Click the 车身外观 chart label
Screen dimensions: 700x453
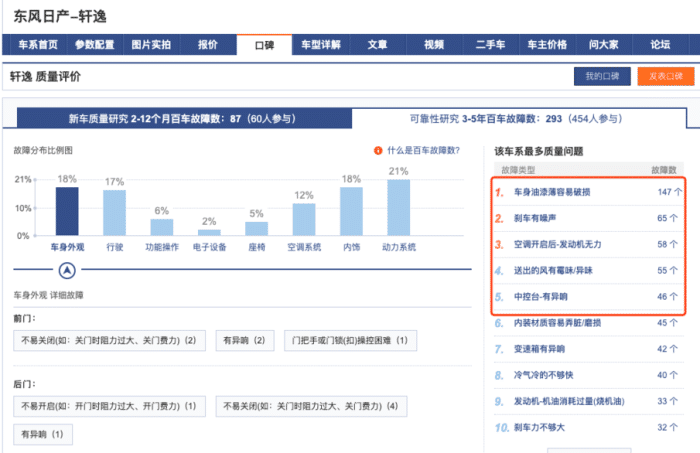[67, 247]
